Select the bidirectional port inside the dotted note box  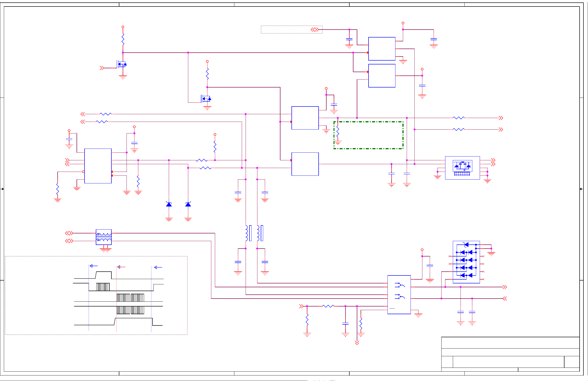315,29
